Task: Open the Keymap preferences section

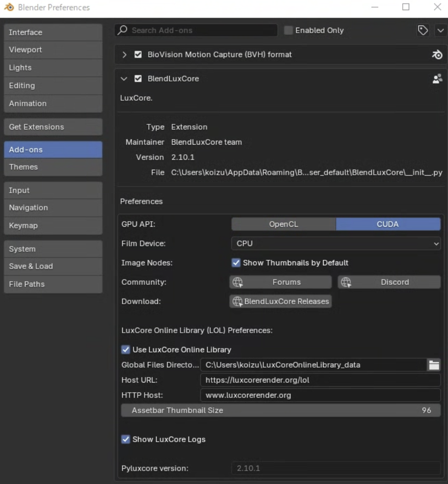Action: [53, 225]
